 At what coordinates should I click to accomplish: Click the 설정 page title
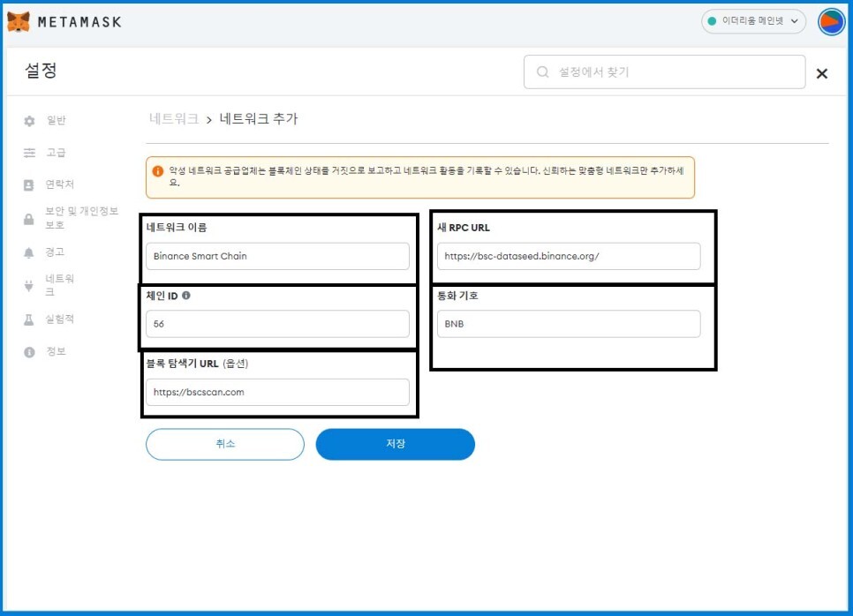coord(41,70)
